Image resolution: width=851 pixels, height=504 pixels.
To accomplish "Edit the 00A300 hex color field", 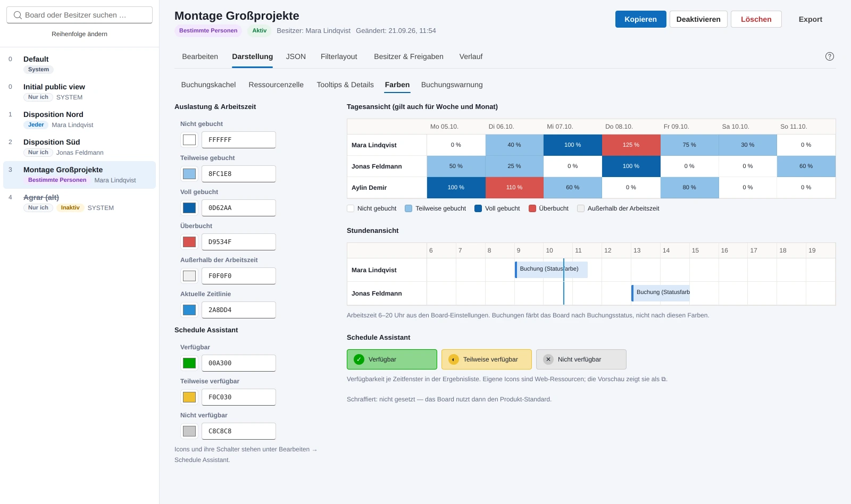I will [x=239, y=363].
